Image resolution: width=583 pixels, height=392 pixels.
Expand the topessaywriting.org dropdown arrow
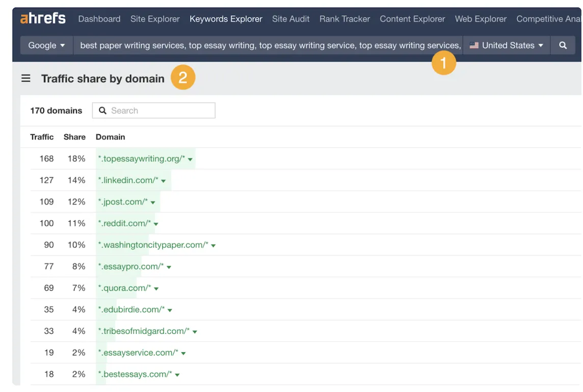click(x=190, y=159)
